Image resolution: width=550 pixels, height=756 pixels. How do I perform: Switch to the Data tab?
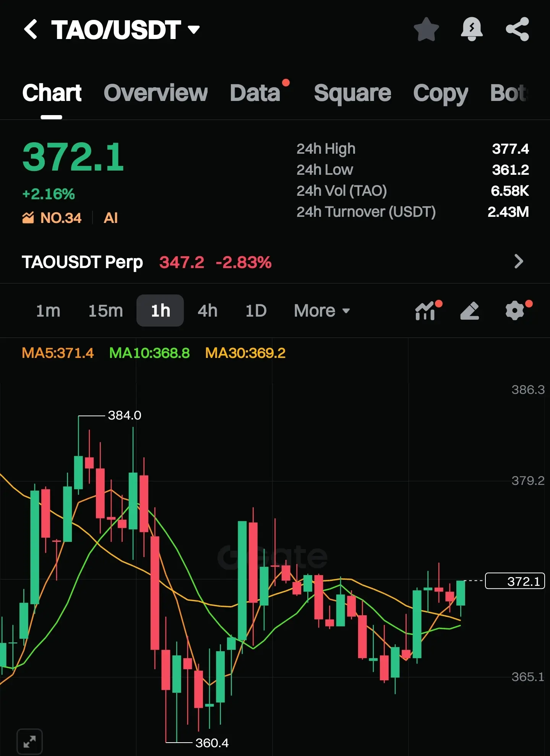(255, 93)
